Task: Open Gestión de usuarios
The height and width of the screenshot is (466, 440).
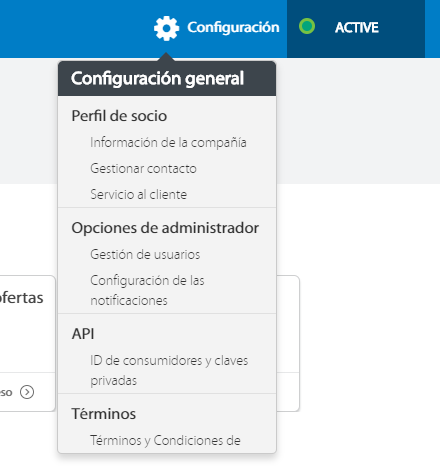Action: point(145,254)
